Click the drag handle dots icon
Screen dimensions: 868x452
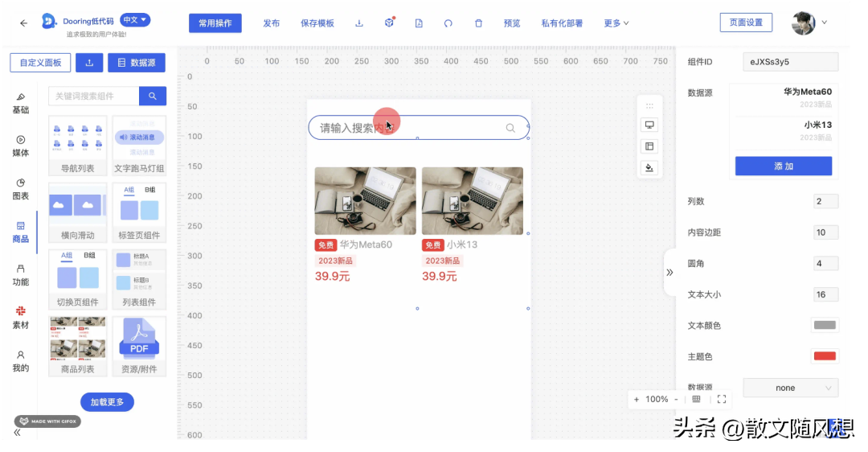pos(649,106)
